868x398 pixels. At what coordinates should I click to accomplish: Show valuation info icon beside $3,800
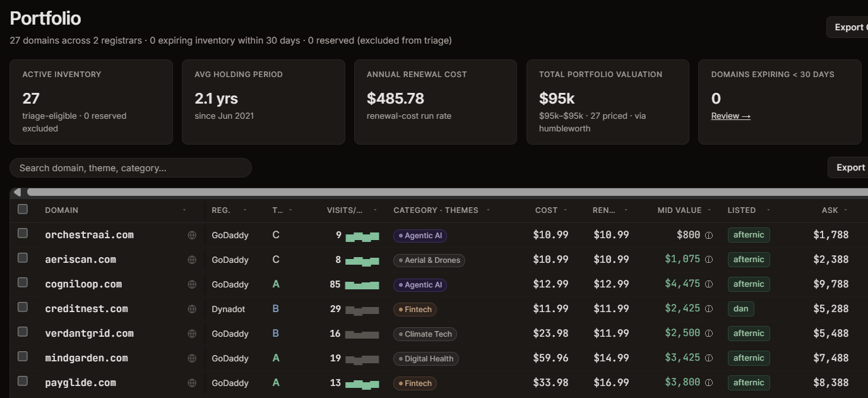(709, 383)
